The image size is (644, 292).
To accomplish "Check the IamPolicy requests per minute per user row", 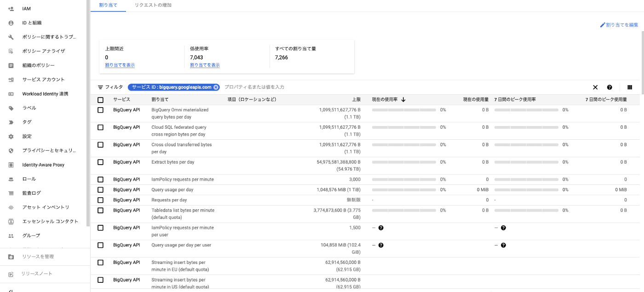I will click(x=100, y=228).
